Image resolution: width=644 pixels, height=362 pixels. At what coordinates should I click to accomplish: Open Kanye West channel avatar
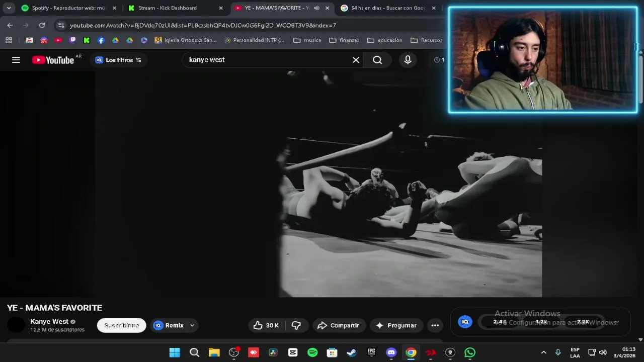(x=16, y=325)
